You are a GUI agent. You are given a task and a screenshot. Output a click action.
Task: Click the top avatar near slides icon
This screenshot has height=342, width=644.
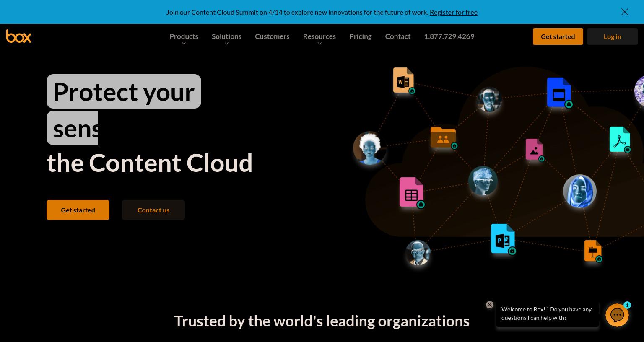pyautogui.click(x=489, y=100)
